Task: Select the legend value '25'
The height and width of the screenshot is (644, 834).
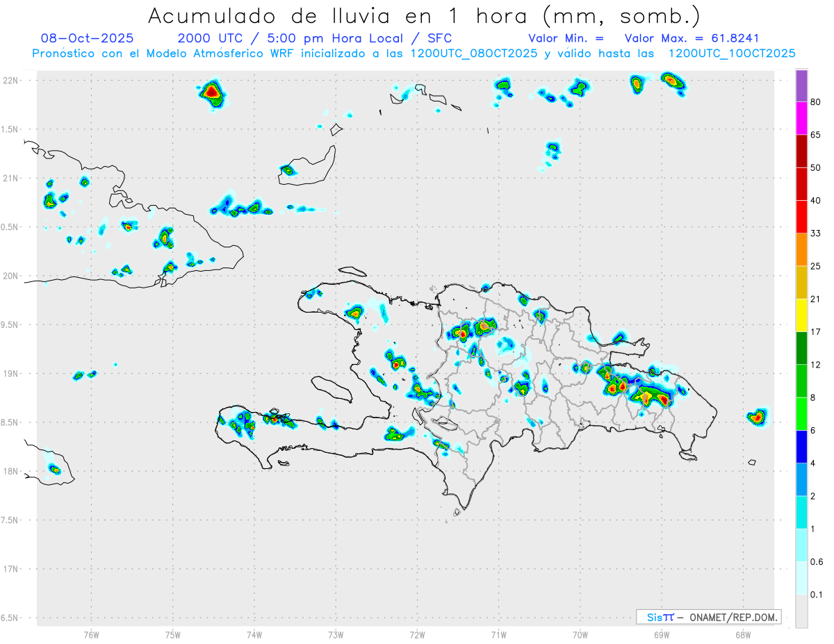Action: coord(817,266)
